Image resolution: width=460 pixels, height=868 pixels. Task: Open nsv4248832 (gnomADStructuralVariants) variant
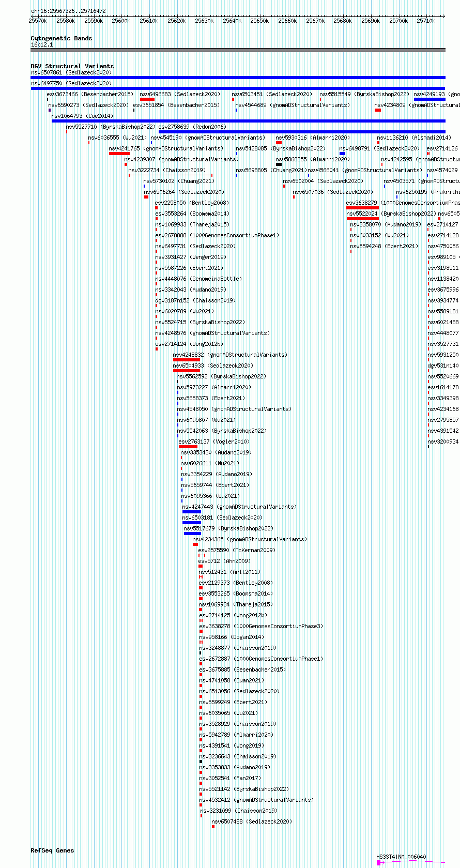click(x=230, y=355)
